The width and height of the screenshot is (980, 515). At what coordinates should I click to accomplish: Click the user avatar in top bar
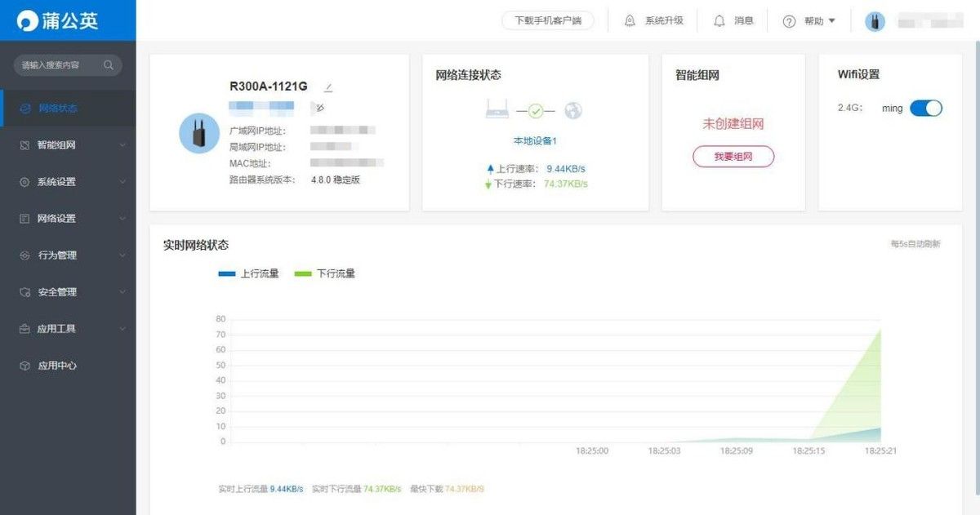pos(875,21)
